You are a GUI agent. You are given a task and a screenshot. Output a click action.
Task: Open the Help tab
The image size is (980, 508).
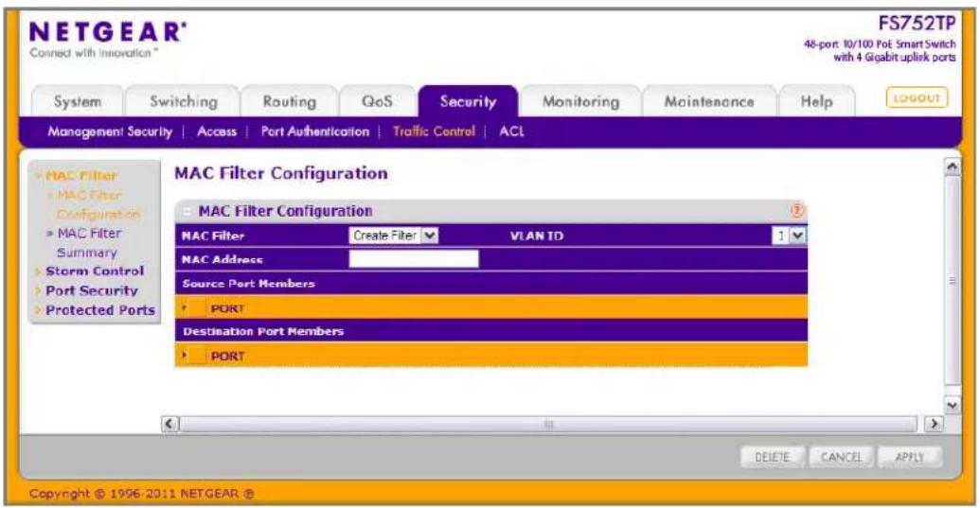(816, 101)
